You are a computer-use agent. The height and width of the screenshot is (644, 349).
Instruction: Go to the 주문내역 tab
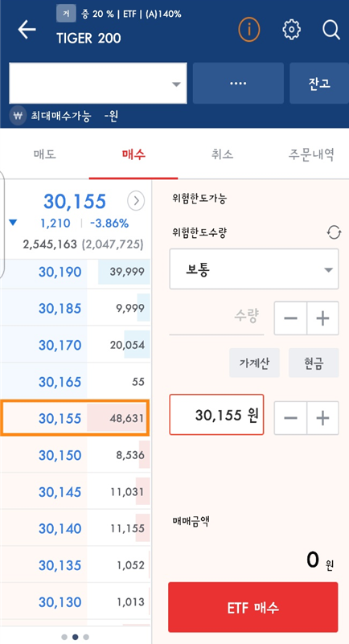pyautogui.click(x=311, y=154)
